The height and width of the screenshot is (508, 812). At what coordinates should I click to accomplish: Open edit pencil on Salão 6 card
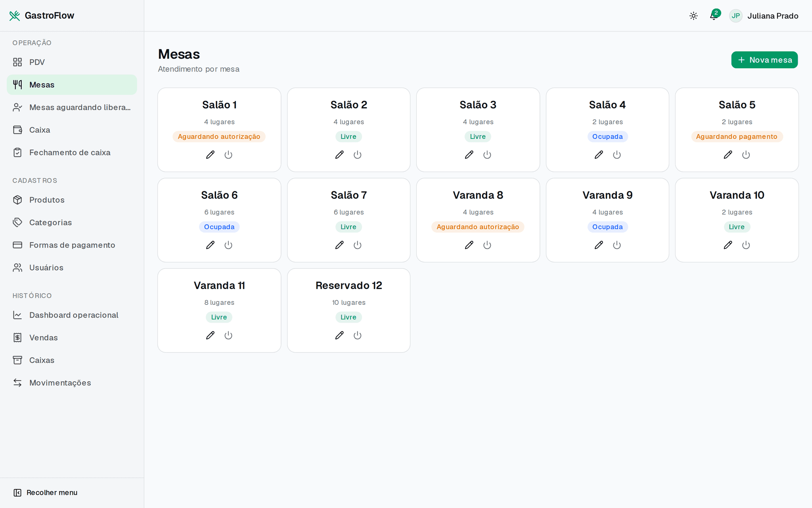[210, 245]
